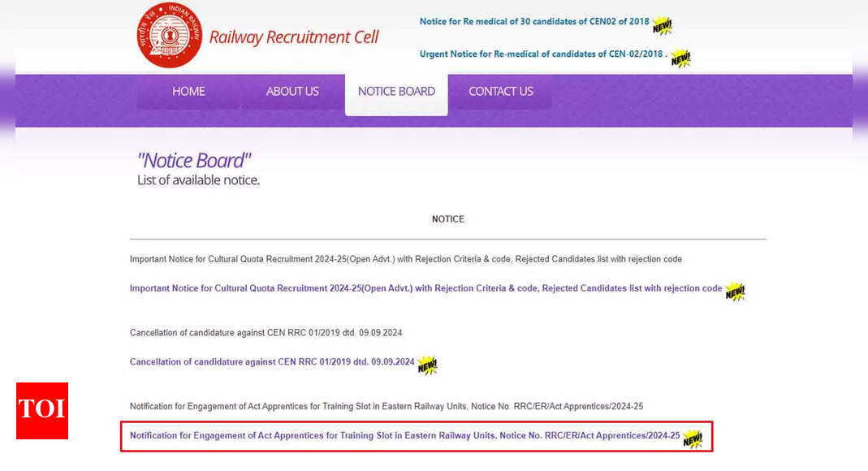Click NEW! icon next to Cancellation of candidature notice
This screenshot has width=868, height=471.
click(x=428, y=365)
